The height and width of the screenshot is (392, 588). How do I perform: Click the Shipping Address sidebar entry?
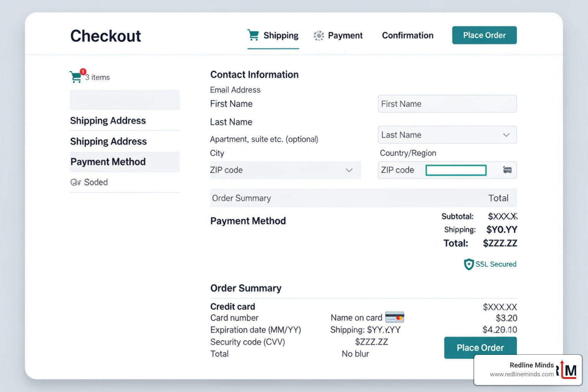coord(108,121)
